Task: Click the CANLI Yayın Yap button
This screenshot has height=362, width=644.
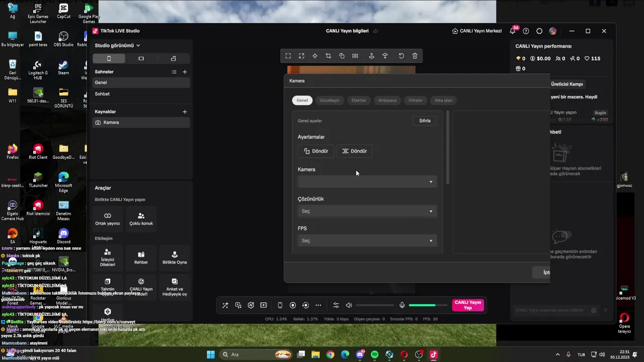Action: 468,305
